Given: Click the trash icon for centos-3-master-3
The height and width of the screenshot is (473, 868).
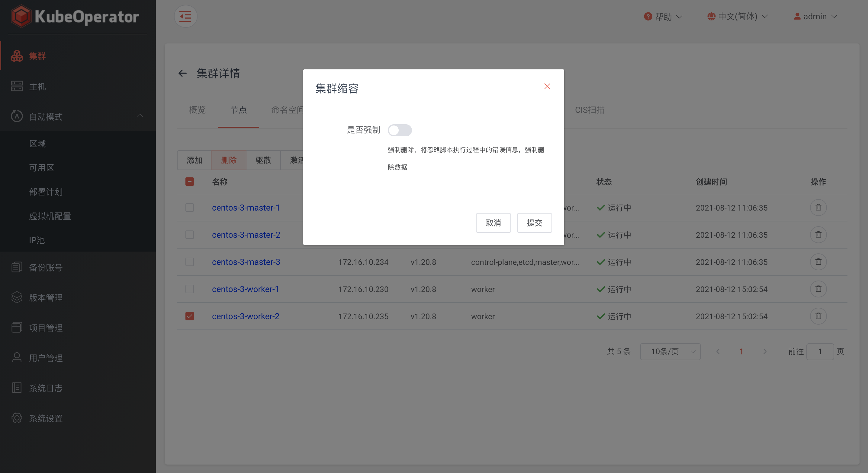Looking at the screenshot, I should (x=818, y=262).
